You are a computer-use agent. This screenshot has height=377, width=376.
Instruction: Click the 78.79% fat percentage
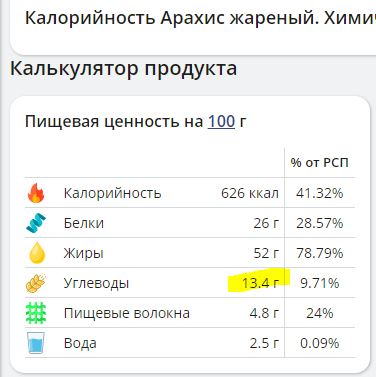pyautogui.click(x=320, y=253)
